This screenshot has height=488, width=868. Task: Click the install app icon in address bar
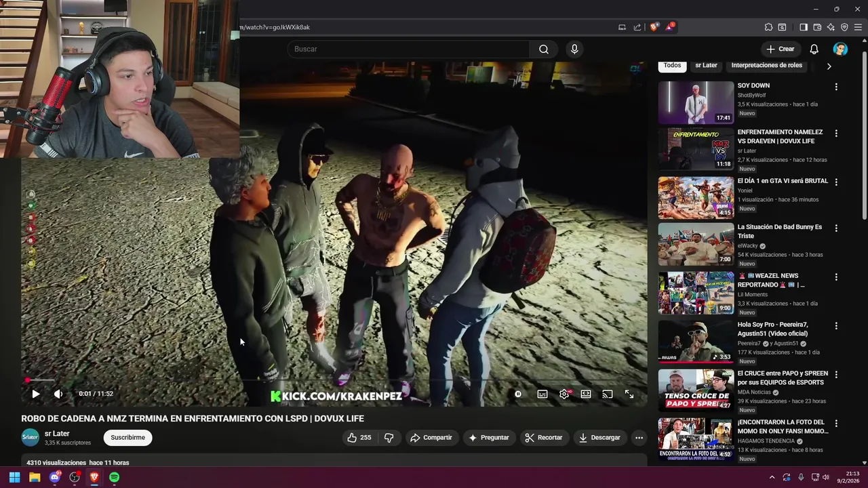622,27
